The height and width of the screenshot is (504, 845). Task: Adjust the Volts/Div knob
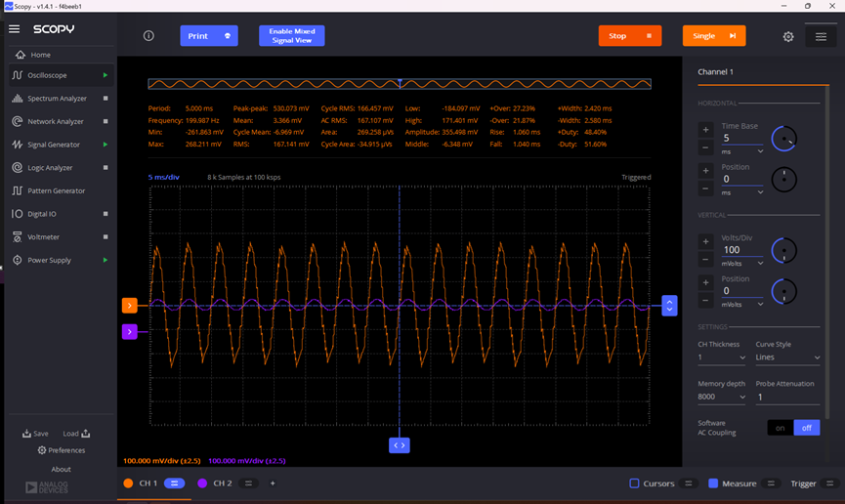point(784,251)
